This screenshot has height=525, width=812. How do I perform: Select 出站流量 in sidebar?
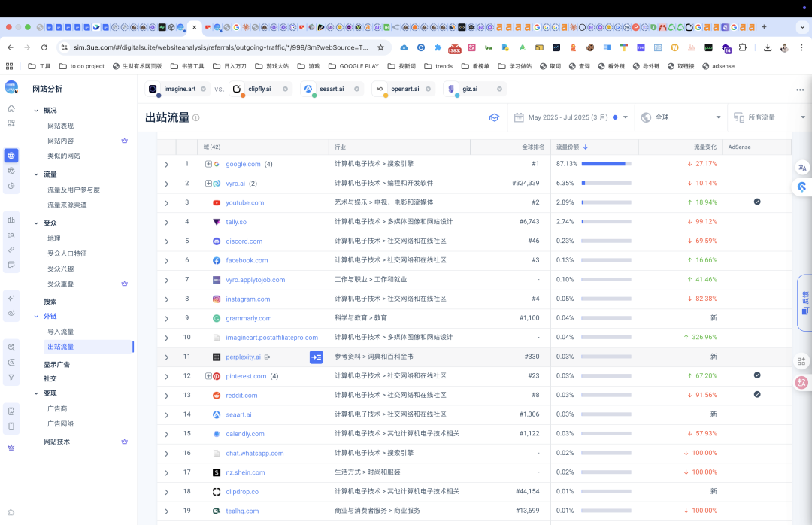61,347
